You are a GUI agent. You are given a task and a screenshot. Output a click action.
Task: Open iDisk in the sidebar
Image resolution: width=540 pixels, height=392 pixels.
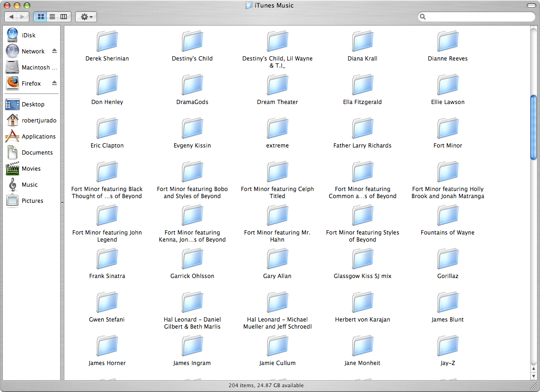point(21,35)
